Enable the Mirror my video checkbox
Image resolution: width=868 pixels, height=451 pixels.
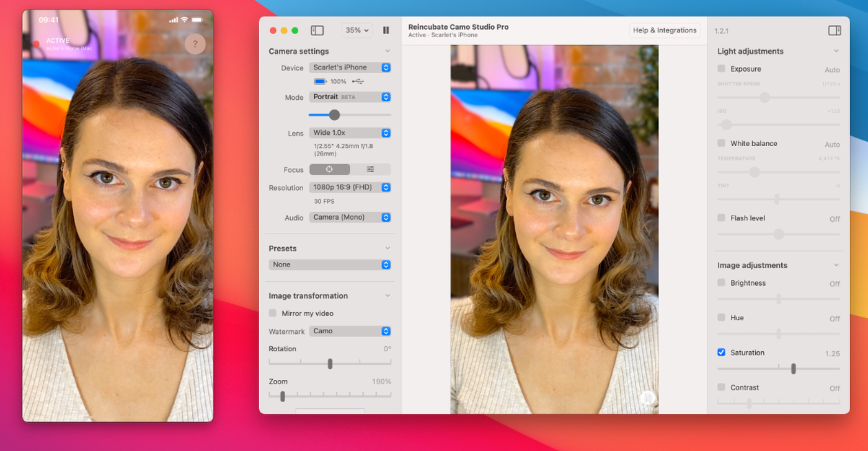(273, 313)
